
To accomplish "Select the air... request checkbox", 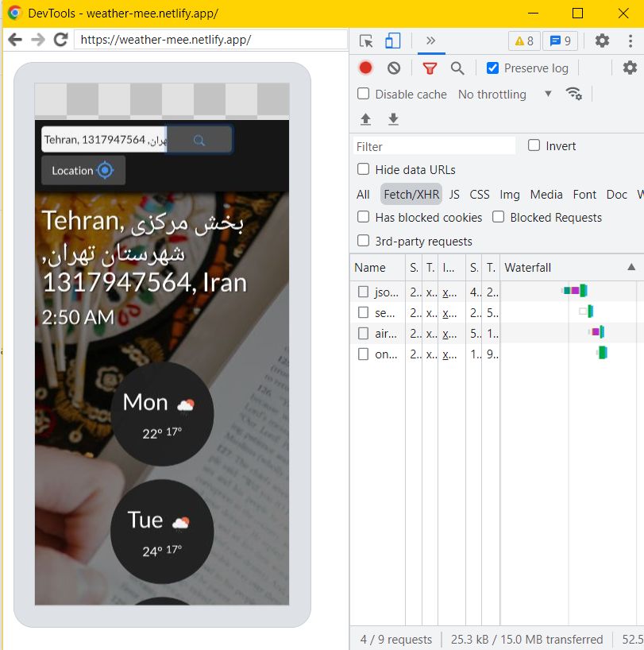I will [363, 333].
